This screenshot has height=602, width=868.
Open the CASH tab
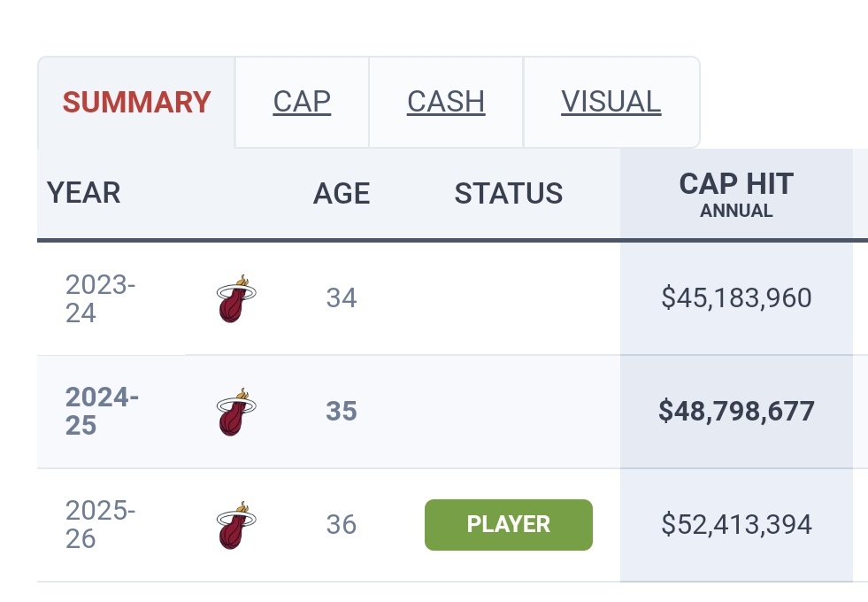click(446, 102)
